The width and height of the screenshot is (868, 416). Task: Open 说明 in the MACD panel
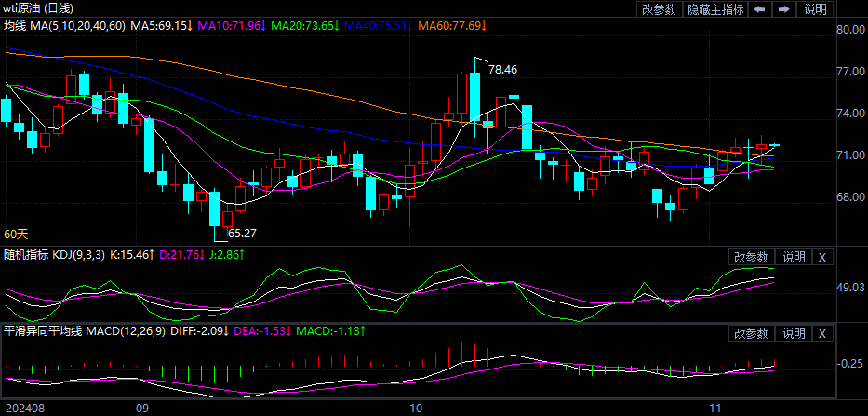793,333
